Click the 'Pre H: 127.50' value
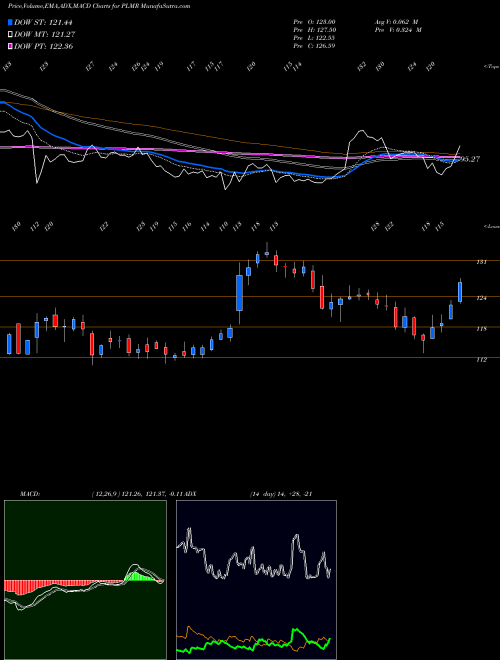 pos(314,30)
